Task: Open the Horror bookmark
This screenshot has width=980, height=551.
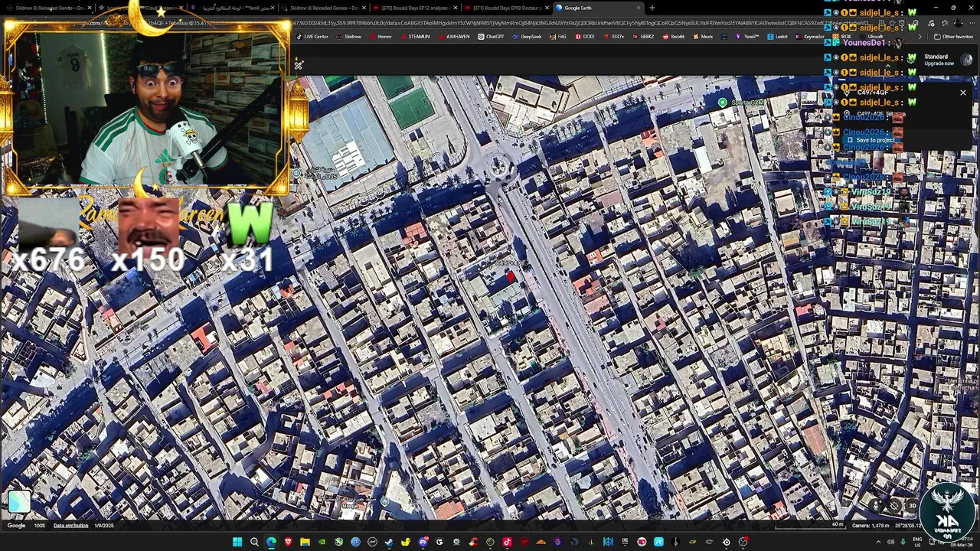Action: click(383, 37)
